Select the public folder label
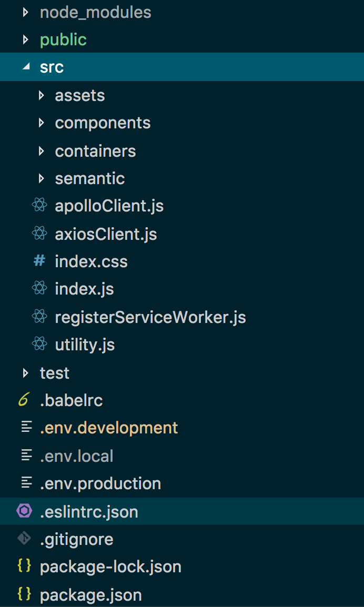Screen dimensions: 364x607 coord(63,39)
